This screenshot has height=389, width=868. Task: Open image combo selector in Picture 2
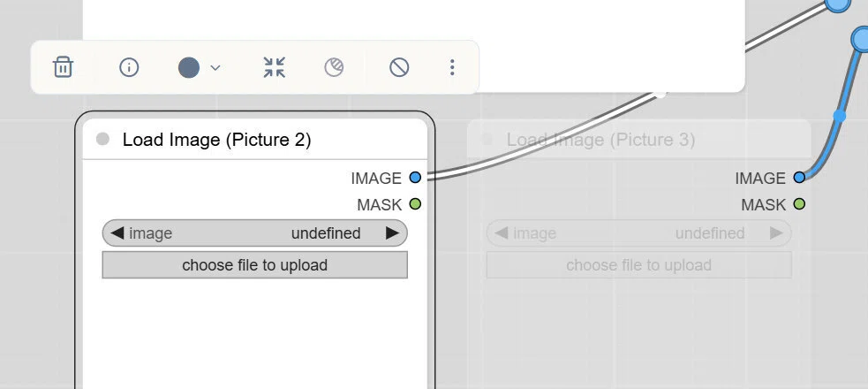coord(254,233)
